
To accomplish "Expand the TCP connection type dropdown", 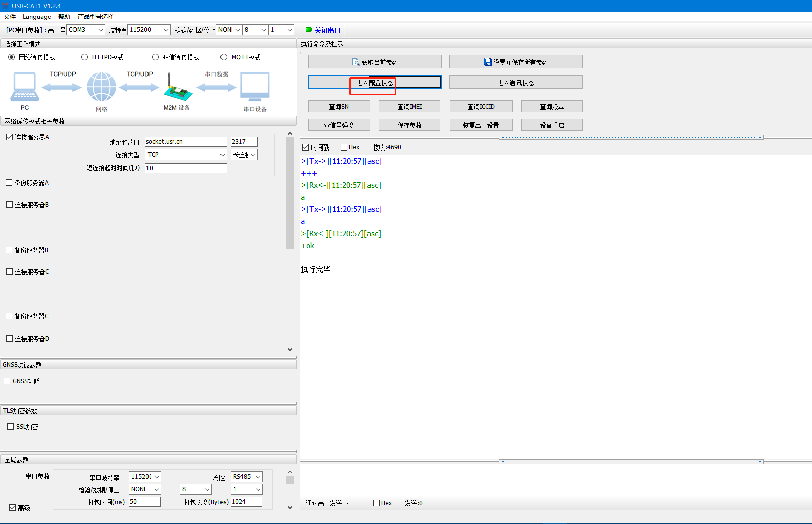I will [x=222, y=155].
